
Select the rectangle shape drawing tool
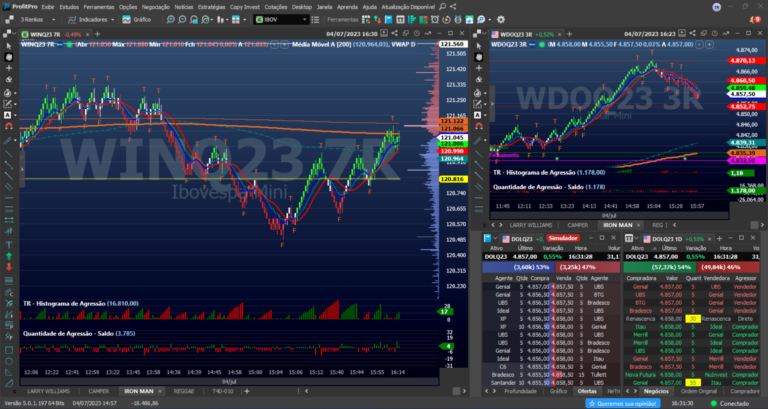9,350
